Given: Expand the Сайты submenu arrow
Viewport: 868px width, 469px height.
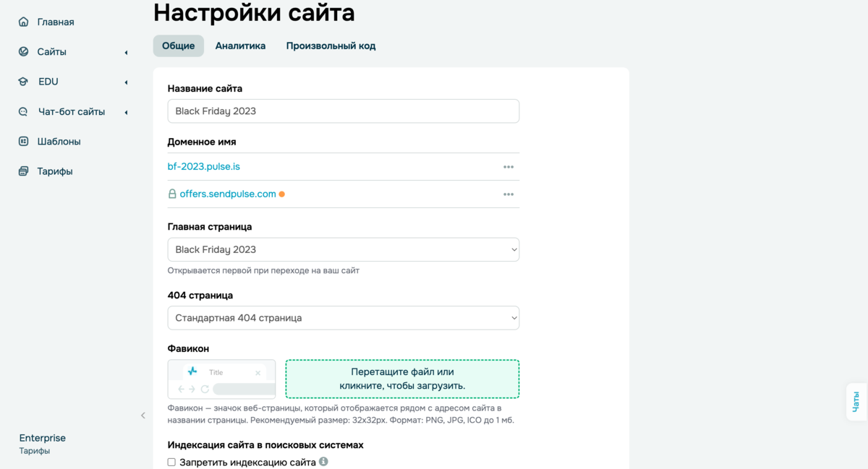Looking at the screenshot, I should (126, 53).
